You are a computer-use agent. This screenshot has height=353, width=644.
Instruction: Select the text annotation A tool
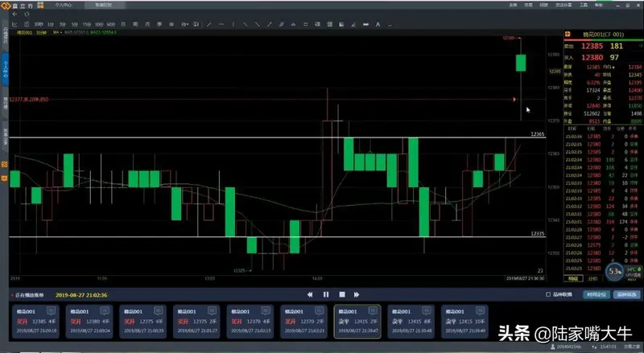(378, 25)
